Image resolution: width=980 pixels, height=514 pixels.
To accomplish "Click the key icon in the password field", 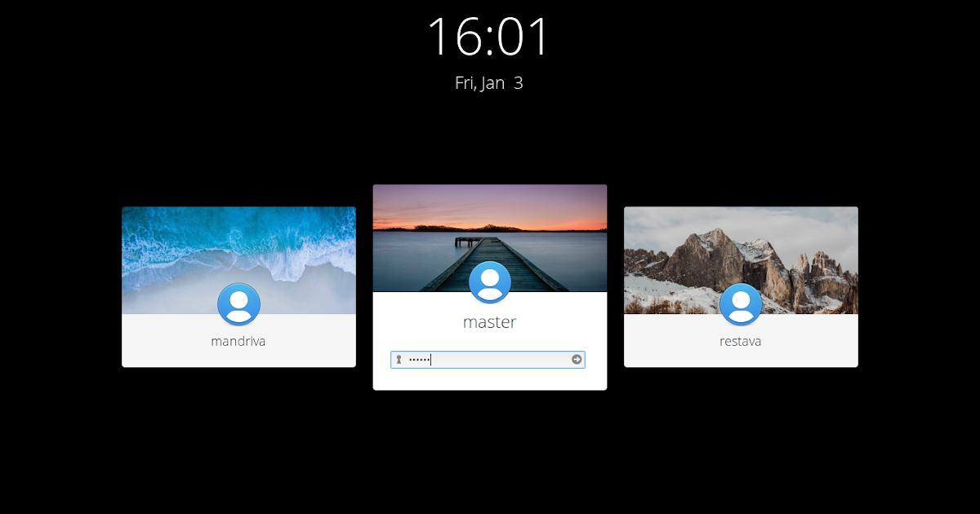I will (x=399, y=359).
